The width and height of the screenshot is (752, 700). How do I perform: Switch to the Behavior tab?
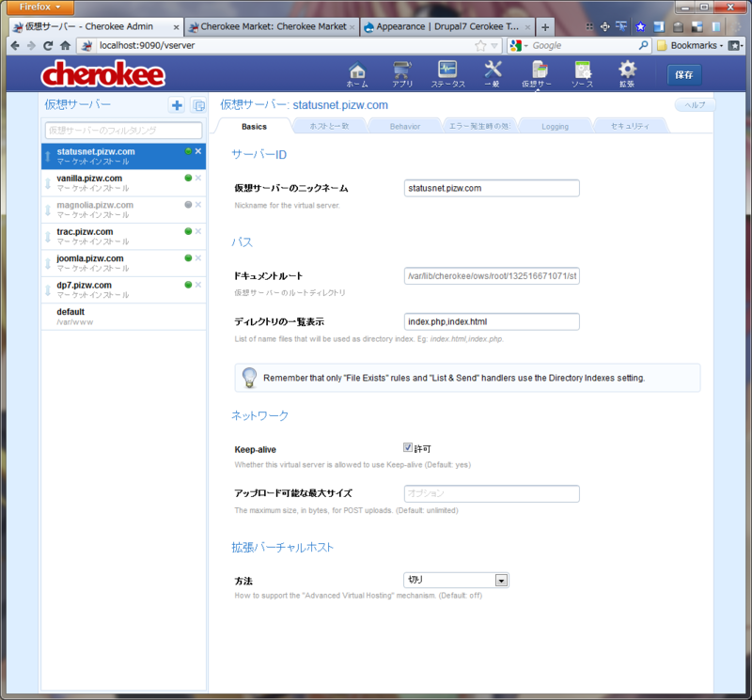[405, 127]
